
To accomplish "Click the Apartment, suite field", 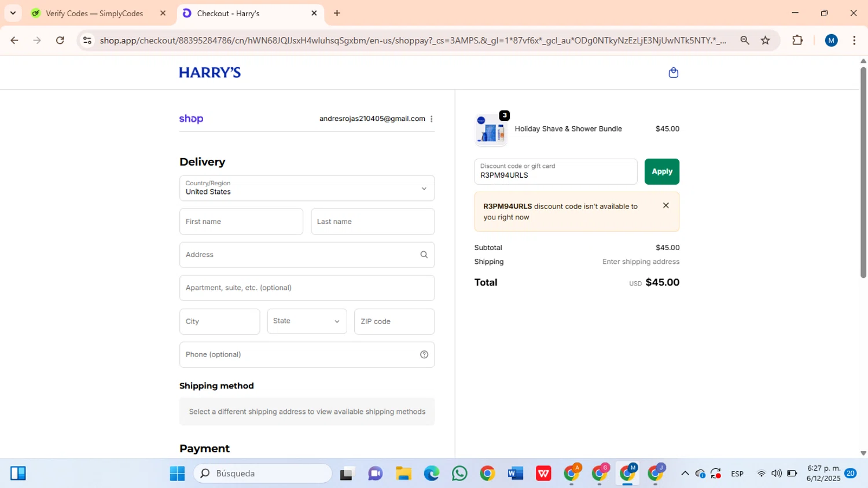I will tap(307, 288).
